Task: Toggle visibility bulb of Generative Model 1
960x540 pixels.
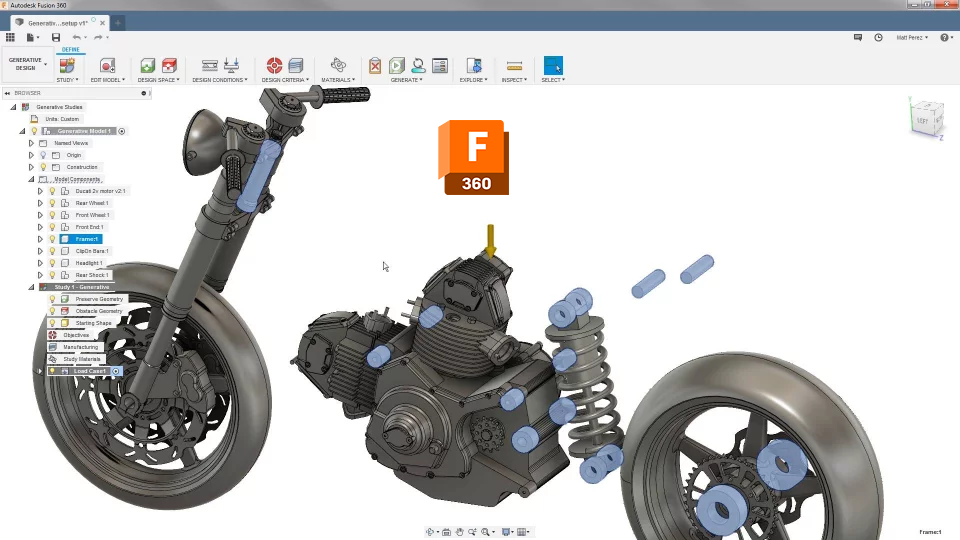Action: pyautogui.click(x=34, y=131)
